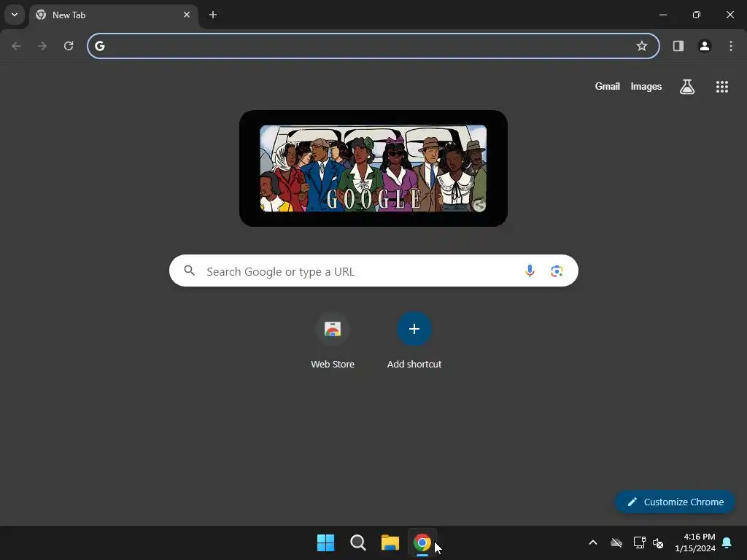Viewport: 747px width, 560px height.
Task: Click the muted volume tray icon
Action: click(x=658, y=542)
